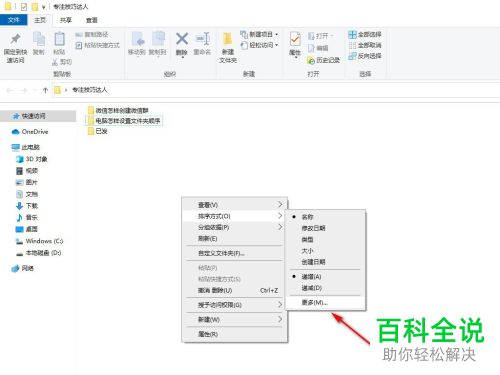This screenshot has width=500, height=375.
Task: Click the Move to (移动到) icon
Action: point(137,39)
